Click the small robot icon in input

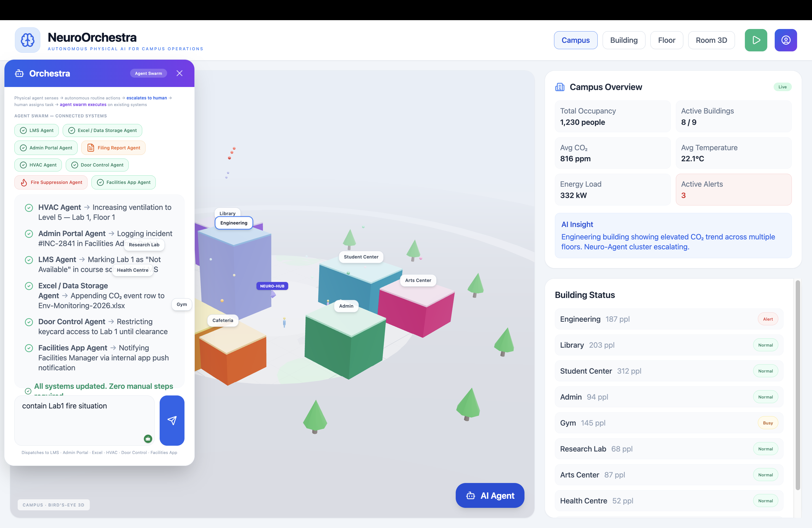pyautogui.click(x=148, y=439)
